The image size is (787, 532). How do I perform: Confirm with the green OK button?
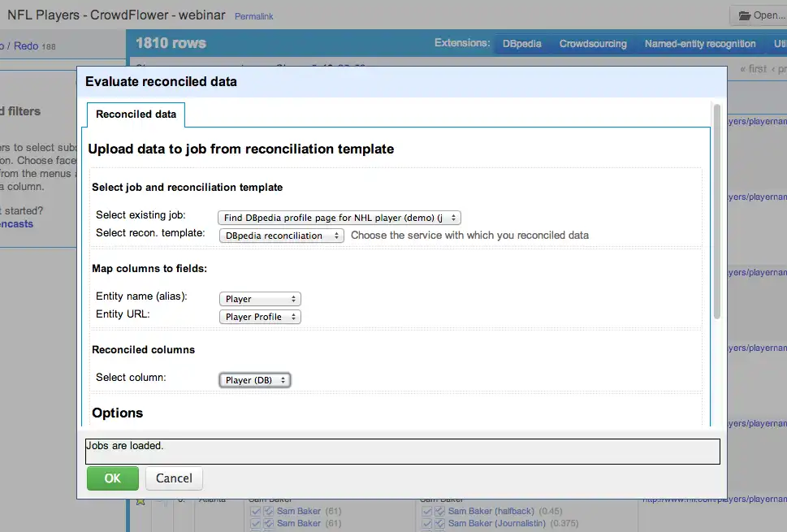click(x=112, y=478)
